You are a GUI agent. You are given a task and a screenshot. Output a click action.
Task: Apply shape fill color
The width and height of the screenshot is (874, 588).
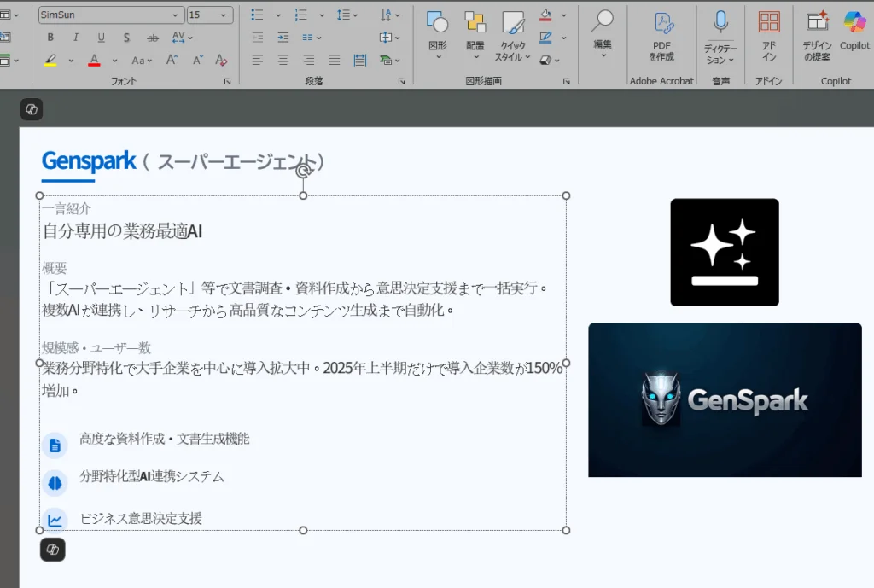(x=546, y=15)
